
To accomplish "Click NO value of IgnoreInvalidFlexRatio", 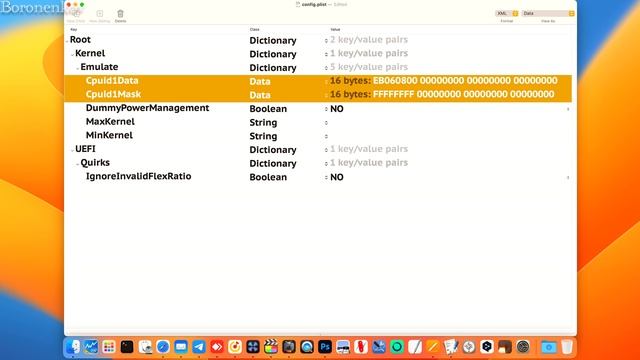I will (x=337, y=177).
